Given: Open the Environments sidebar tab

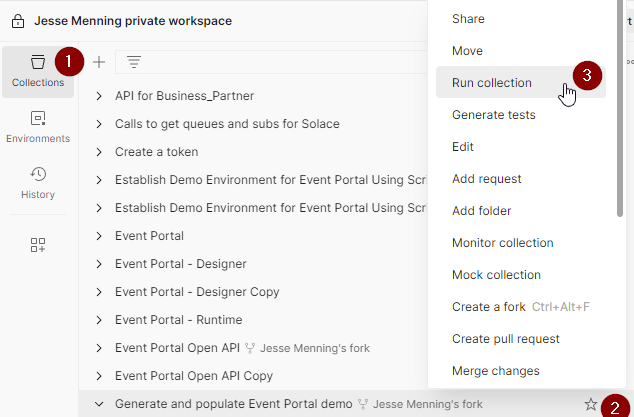Looking at the screenshot, I should point(38,127).
